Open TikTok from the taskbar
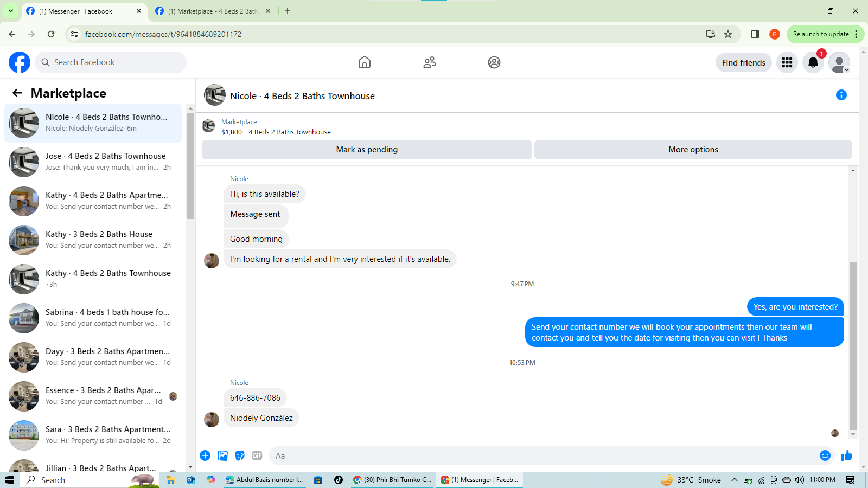Viewport: 868px width, 488px height. coord(339,480)
